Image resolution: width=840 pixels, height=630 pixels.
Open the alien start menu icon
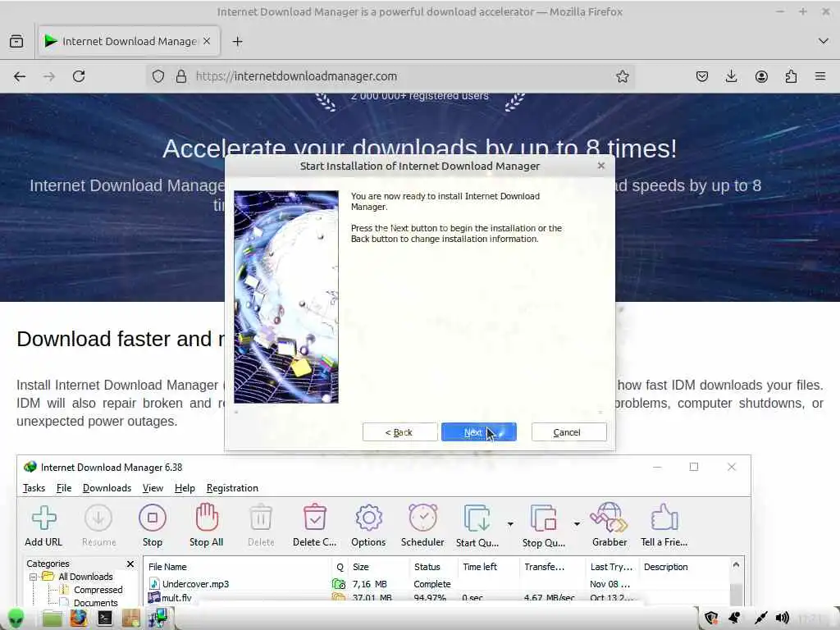(x=16, y=619)
